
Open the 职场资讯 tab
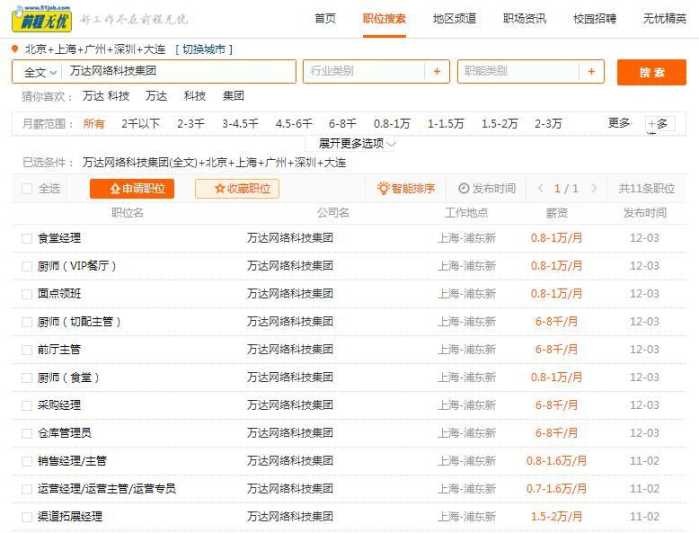[x=524, y=18]
